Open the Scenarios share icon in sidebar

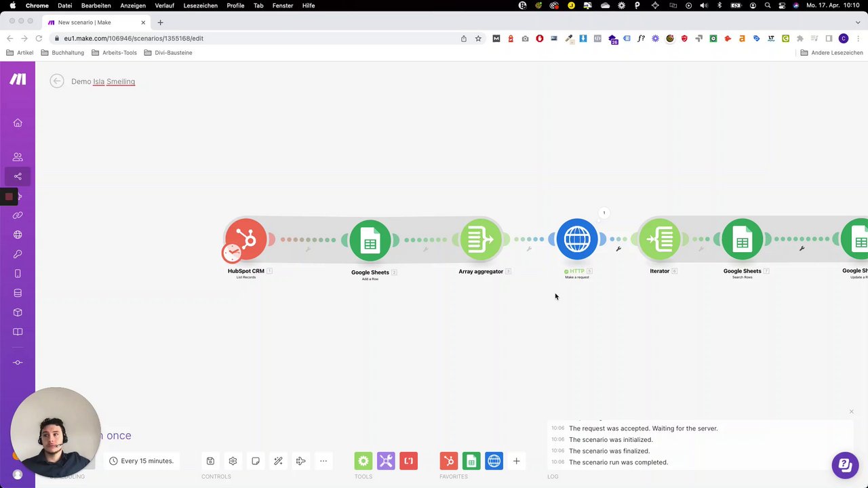pos(18,176)
